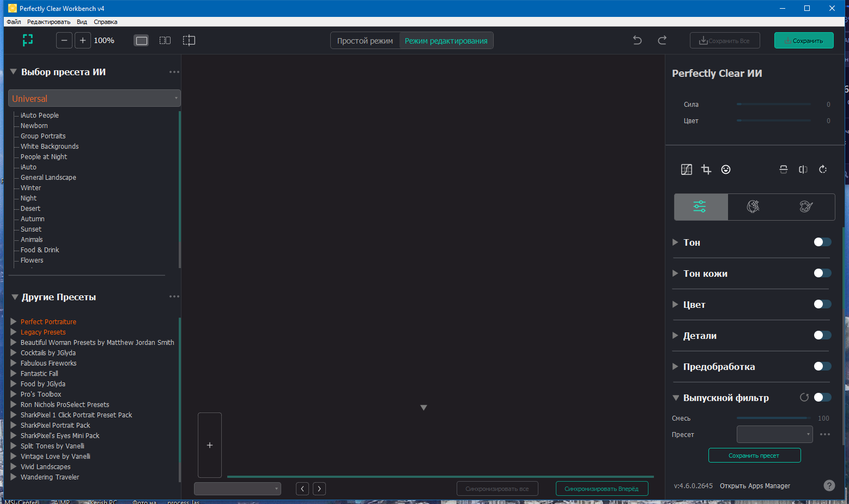Viewport: 849px width, 504px height.
Task: Adjust the Смесь blend slider
Action: (x=774, y=418)
